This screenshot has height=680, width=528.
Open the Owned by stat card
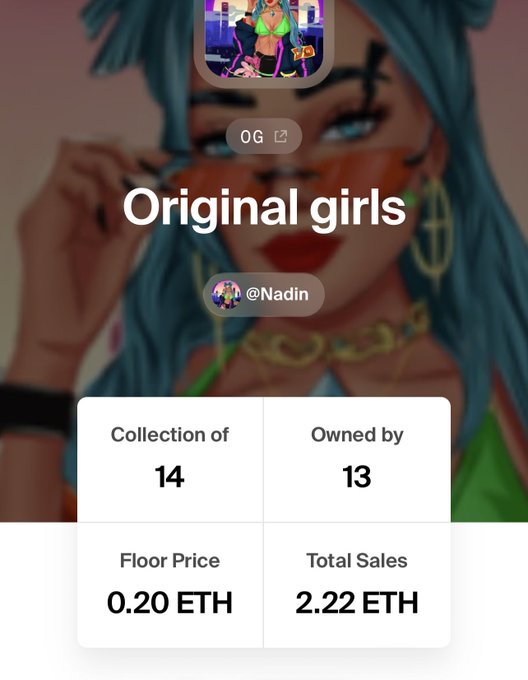tap(357, 460)
